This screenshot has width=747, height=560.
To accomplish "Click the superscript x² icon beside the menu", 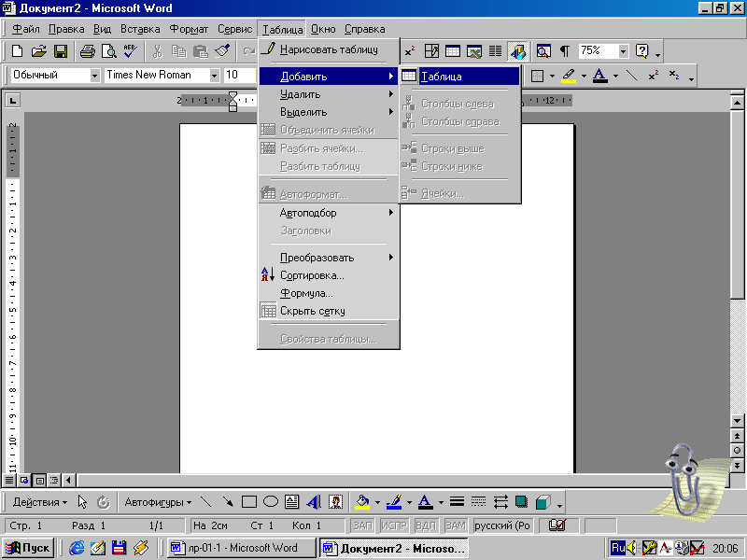I will (x=410, y=51).
